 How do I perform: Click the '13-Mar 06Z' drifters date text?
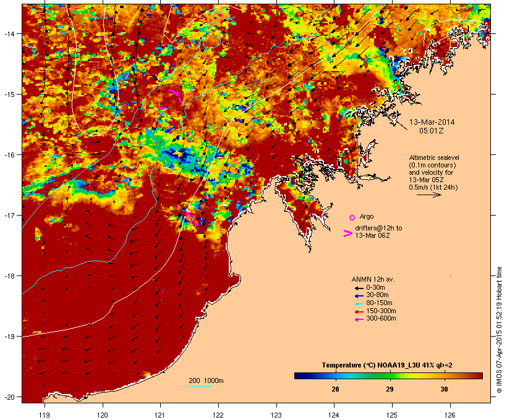372,235
